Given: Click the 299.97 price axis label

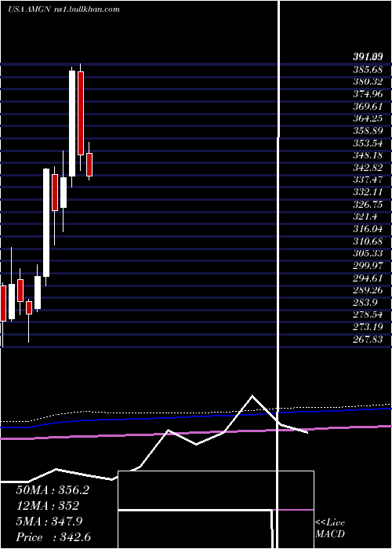Looking at the screenshot, I should (x=368, y=266).
